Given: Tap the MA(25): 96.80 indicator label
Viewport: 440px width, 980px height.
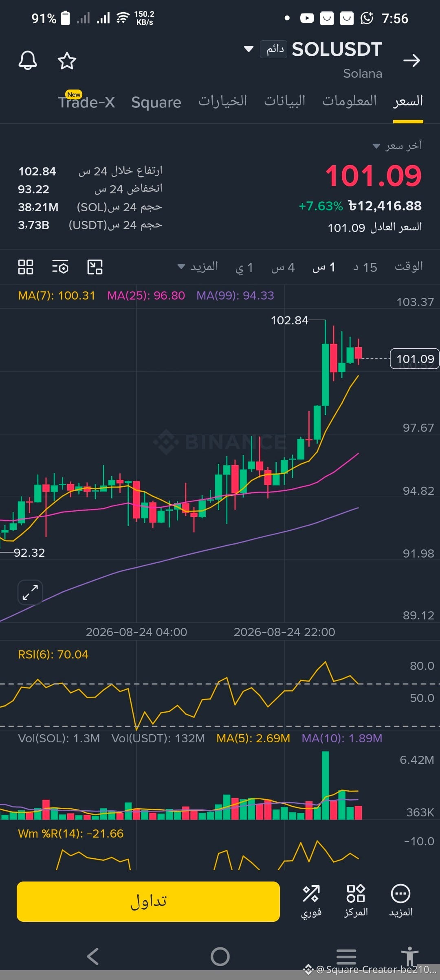Looking at the screenshot, I should click(146, 295).
